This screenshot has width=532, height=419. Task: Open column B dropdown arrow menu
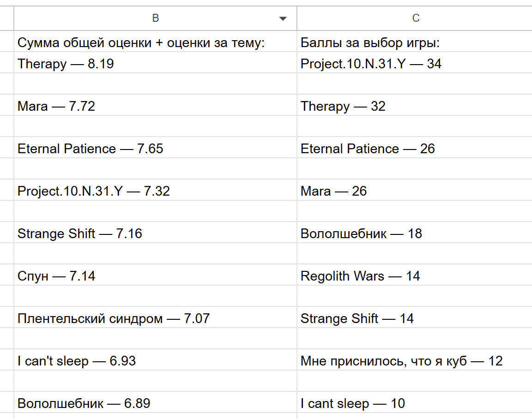tap(283, 18)
